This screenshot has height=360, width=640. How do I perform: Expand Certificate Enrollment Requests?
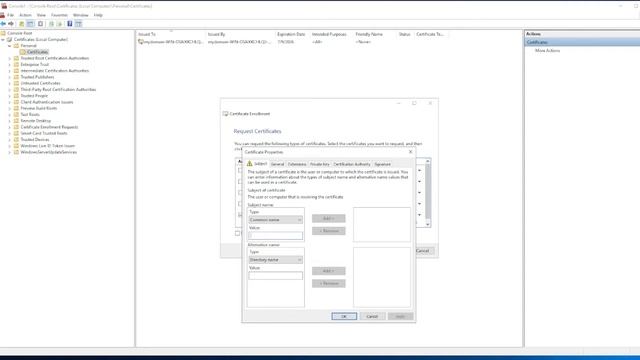point(10,127)
